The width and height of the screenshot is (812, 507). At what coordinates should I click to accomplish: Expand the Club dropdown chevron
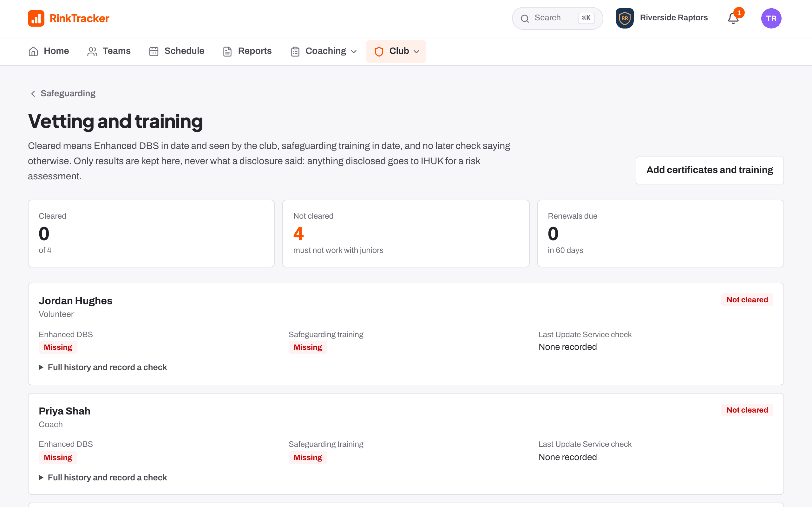(416, 52)
